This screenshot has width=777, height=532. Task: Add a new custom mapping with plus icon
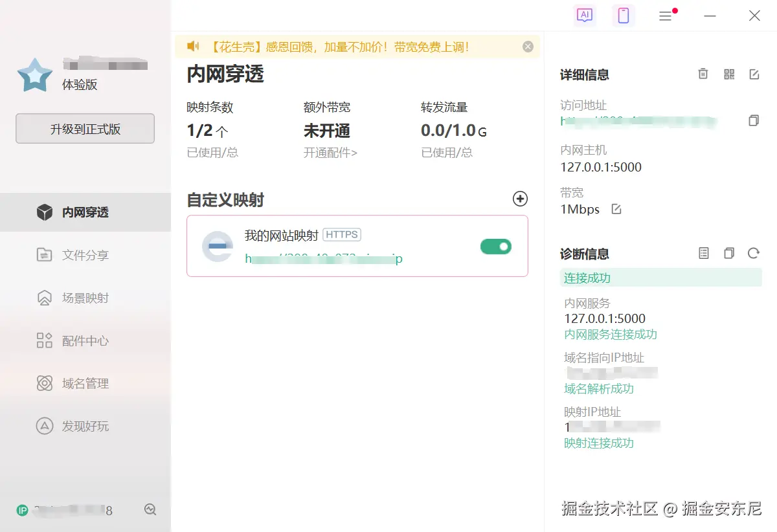(x=520, y=199)
